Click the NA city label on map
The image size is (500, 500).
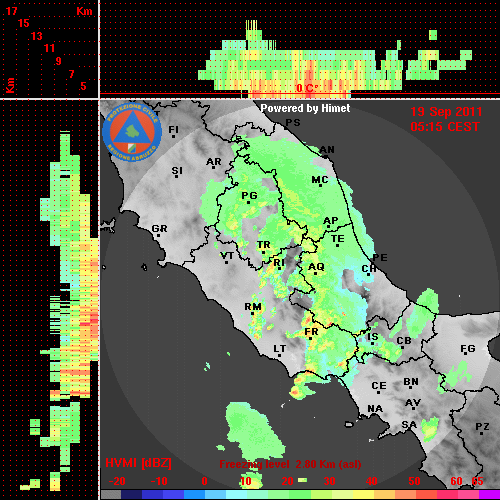point(375,409)
